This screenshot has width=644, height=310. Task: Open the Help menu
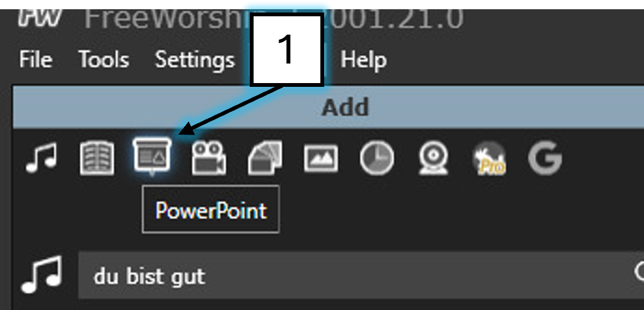[x=363, y=60]
